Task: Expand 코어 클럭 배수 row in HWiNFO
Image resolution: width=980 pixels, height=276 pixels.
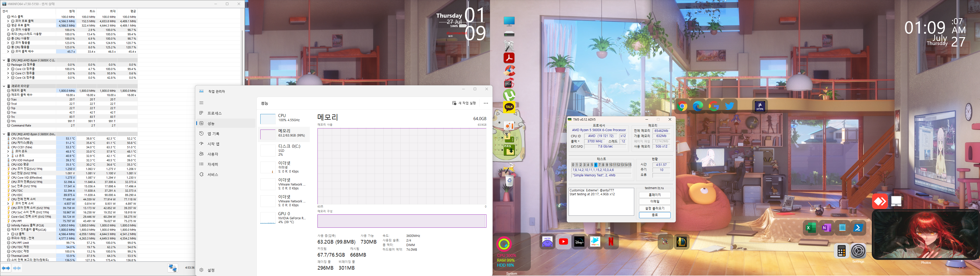Action: (8, 51)
